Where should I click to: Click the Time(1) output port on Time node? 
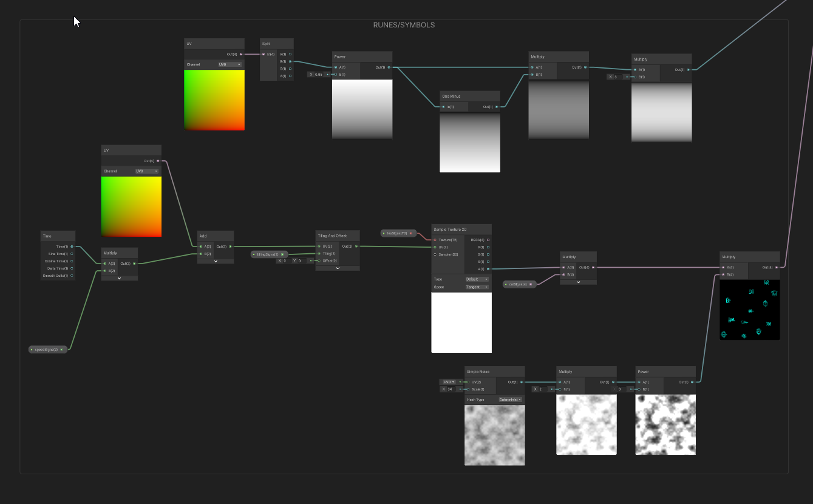pyautogui.click(x=72, y=247)
